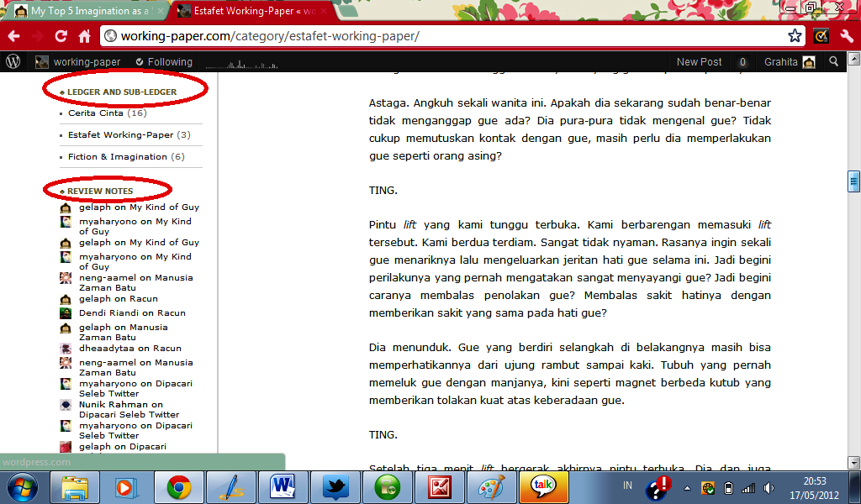
Task: Show hidden system tray icons
Action: coord(687,487)
